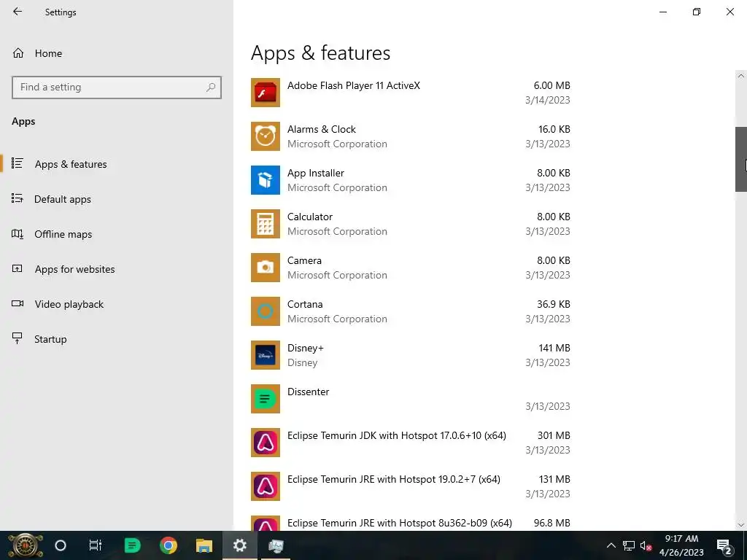747x560 pixels.
Task: Select the App Installer entry name
Action: pos(315,174)
